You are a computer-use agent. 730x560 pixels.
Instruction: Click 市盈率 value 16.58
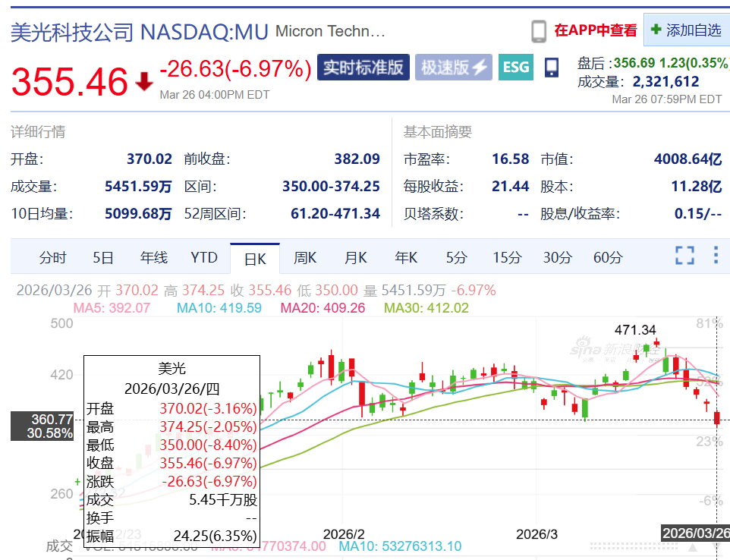(511, 159)
